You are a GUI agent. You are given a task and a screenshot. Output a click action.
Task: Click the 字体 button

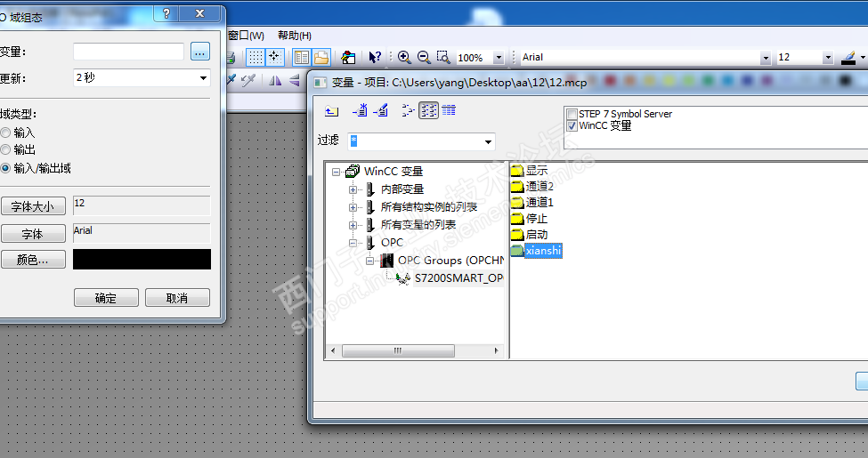point(33,233)
